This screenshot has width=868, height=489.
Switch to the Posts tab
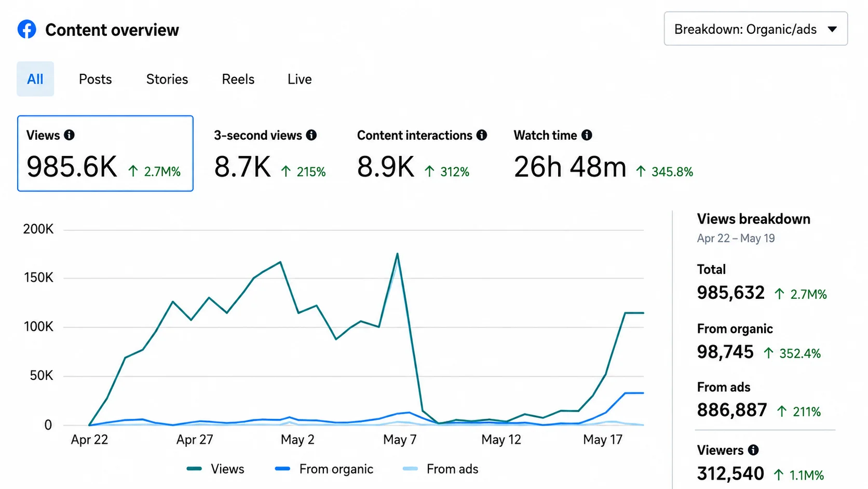(x=96, y=79)
